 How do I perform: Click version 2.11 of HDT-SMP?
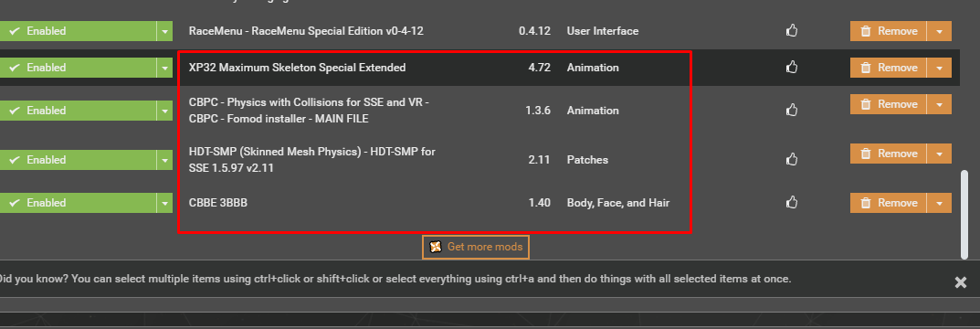540,160
